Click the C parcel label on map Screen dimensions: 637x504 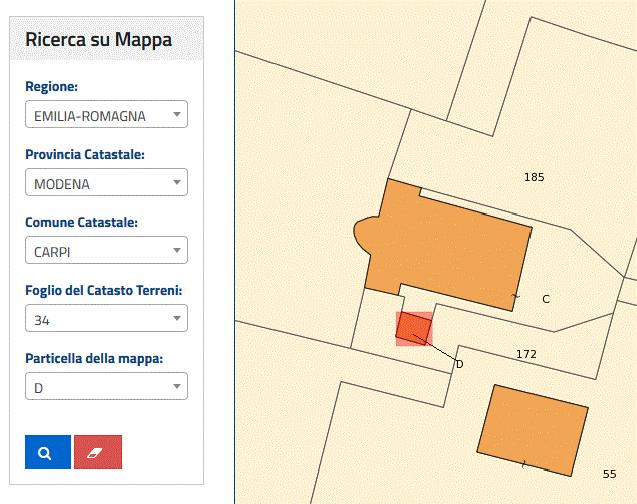[x=546, y=299]
